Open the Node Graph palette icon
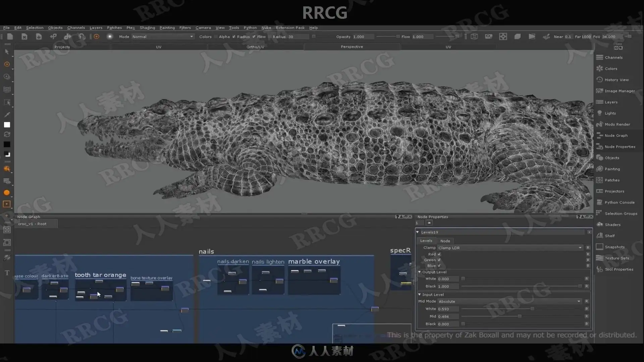Screen dimensions: 644x362 coord(600,135)
